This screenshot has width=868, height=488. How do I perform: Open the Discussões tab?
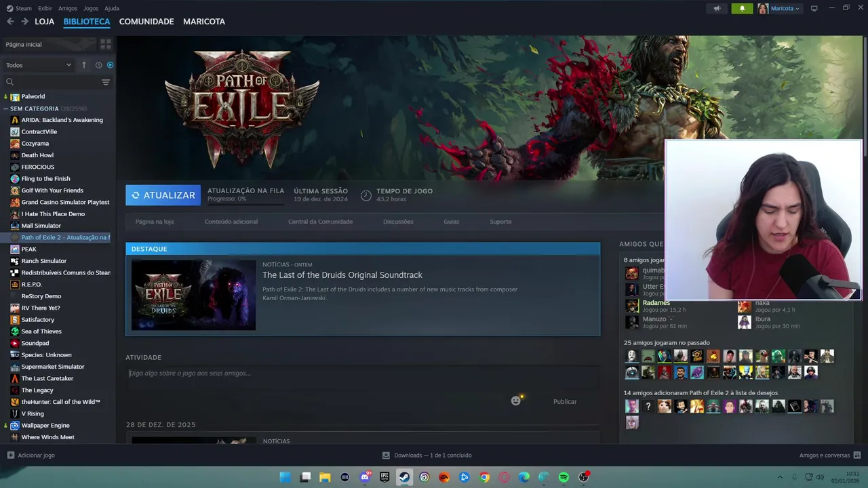pos(398,222)
